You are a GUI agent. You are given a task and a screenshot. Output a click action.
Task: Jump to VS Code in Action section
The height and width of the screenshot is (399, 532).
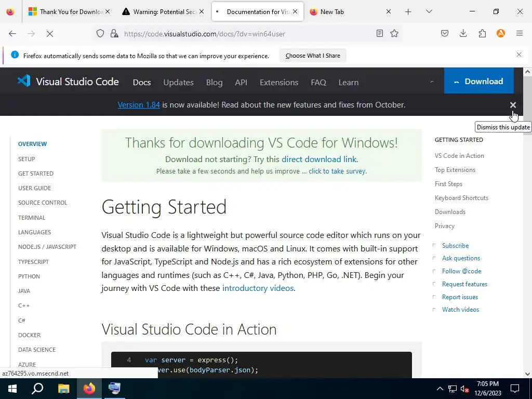[459, 156]
